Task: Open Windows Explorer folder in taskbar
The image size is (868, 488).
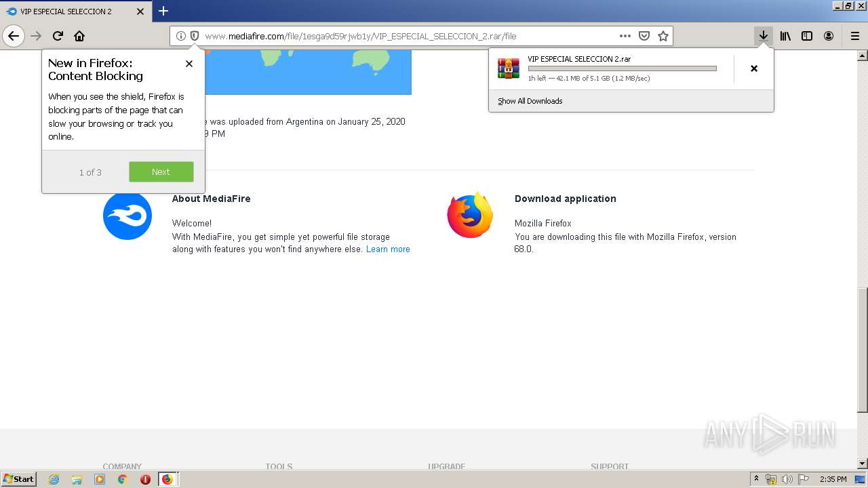Action: point(77,479)
